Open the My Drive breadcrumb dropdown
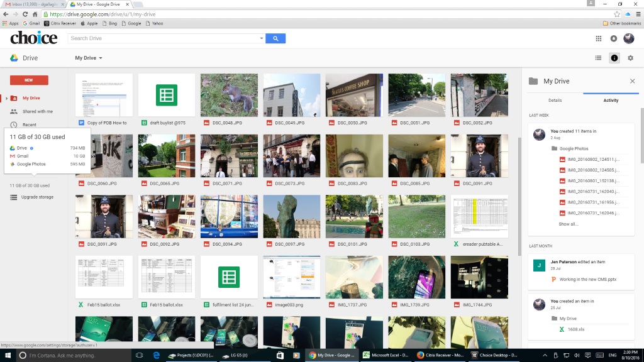This screenshot has width=644, height=362. (x=89, y=58)
